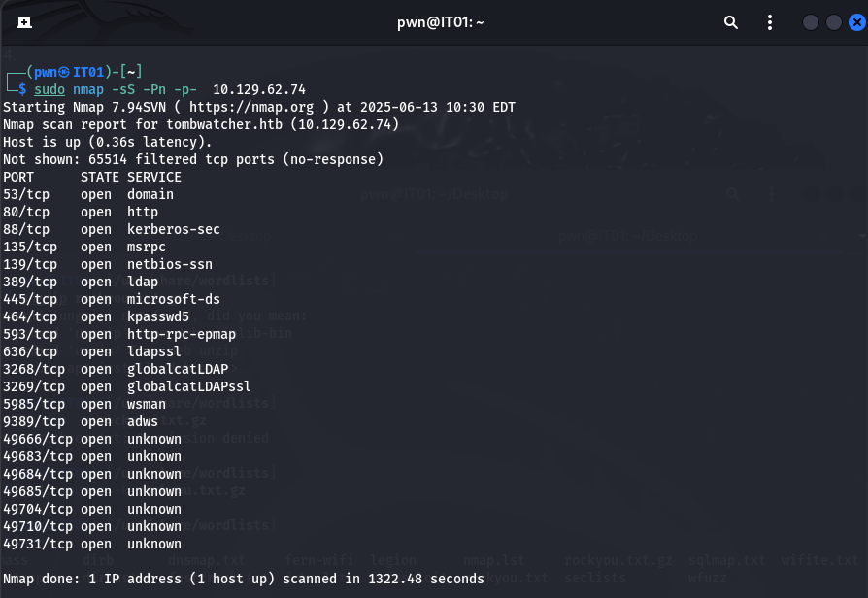This screenshot has height=598, width=868.
Task: Click the target IP in the nmap command
Action: 258,89
